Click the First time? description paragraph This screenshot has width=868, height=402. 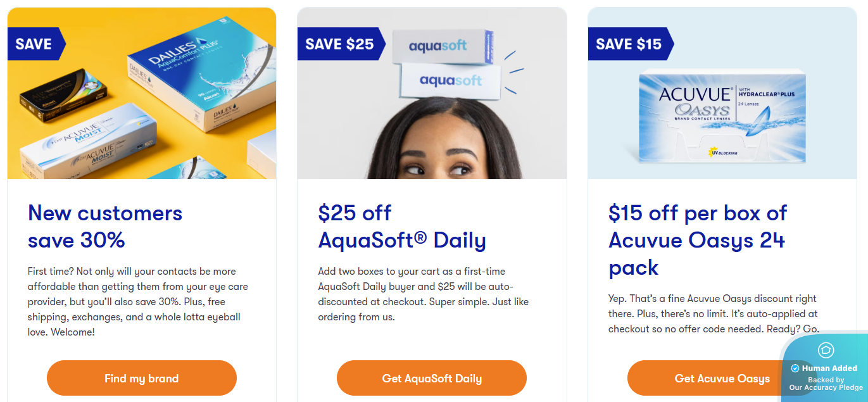pyautogui.click(x=138, y=301)
